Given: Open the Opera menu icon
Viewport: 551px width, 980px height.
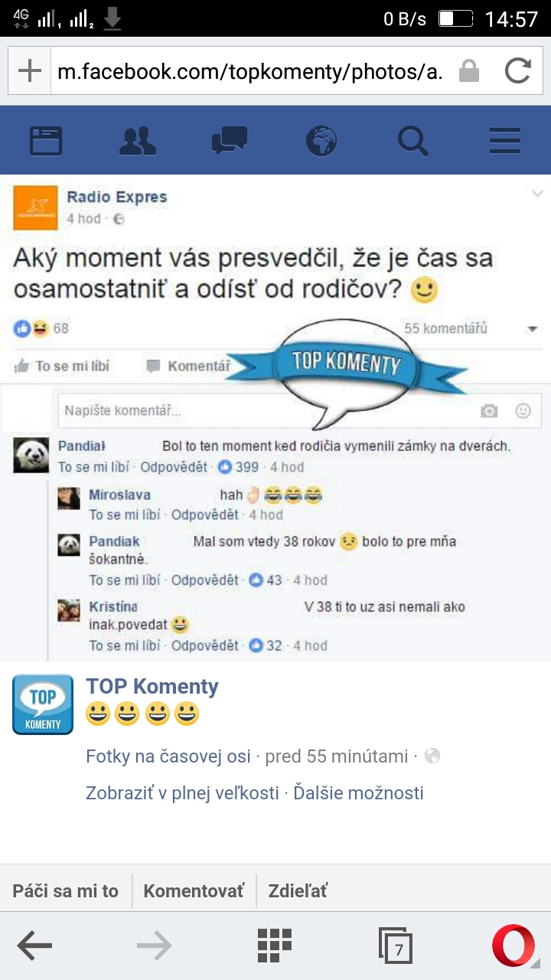Looking at the screenshot, I should 514,946.
